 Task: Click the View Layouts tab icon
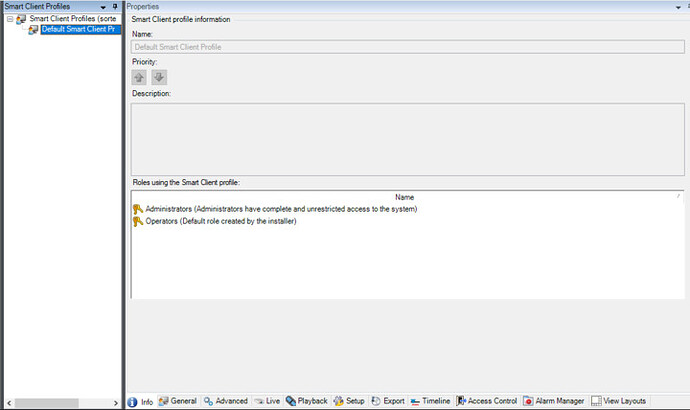pyautogui.click(x=596, y=401)
